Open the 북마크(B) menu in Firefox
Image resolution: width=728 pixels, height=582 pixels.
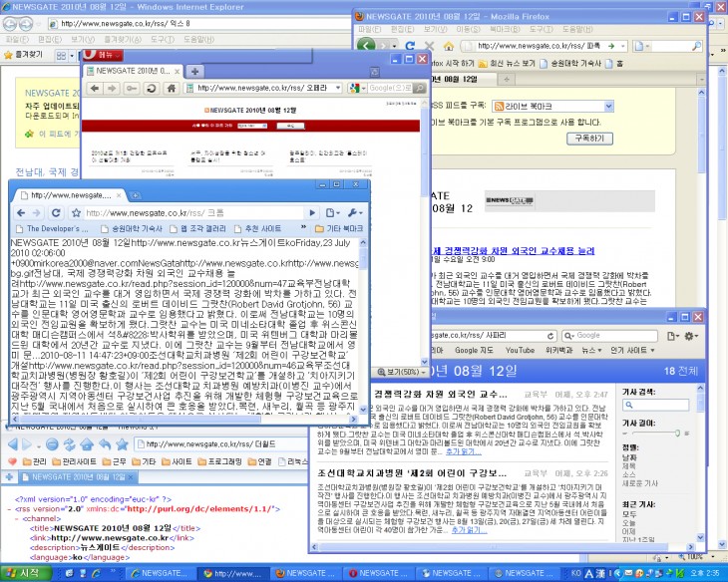[x=505, y=29]
